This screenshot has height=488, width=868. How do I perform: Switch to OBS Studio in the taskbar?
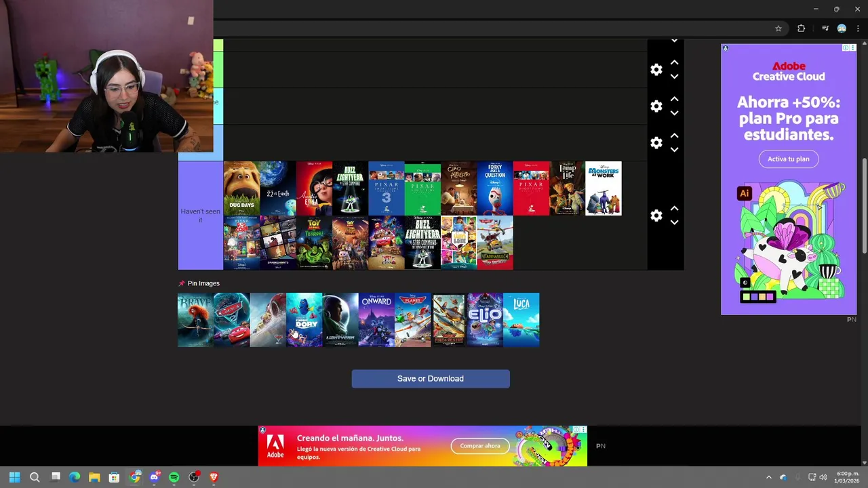pyautogui.click(x=194, y=477)
